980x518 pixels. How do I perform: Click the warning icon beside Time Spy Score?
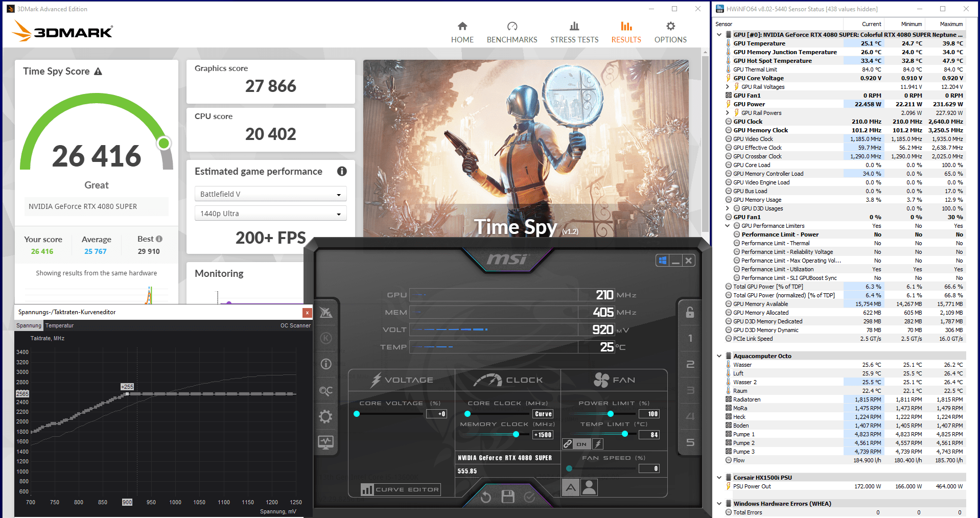pos(98,72)
